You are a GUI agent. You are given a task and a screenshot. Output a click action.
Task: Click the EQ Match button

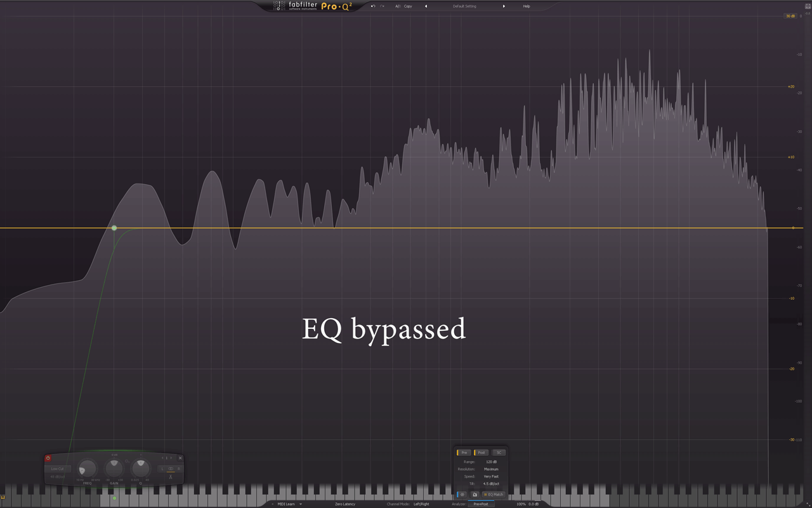pos(494,494)
